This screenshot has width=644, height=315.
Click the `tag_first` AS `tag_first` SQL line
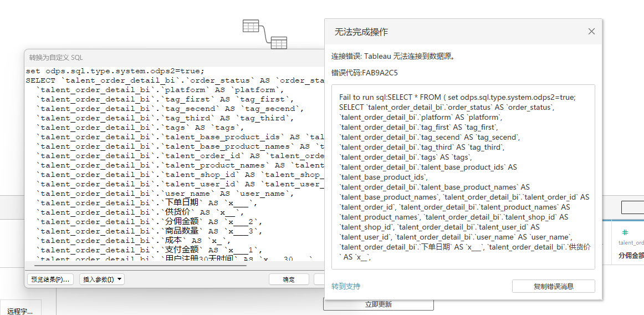click(165, 99)
